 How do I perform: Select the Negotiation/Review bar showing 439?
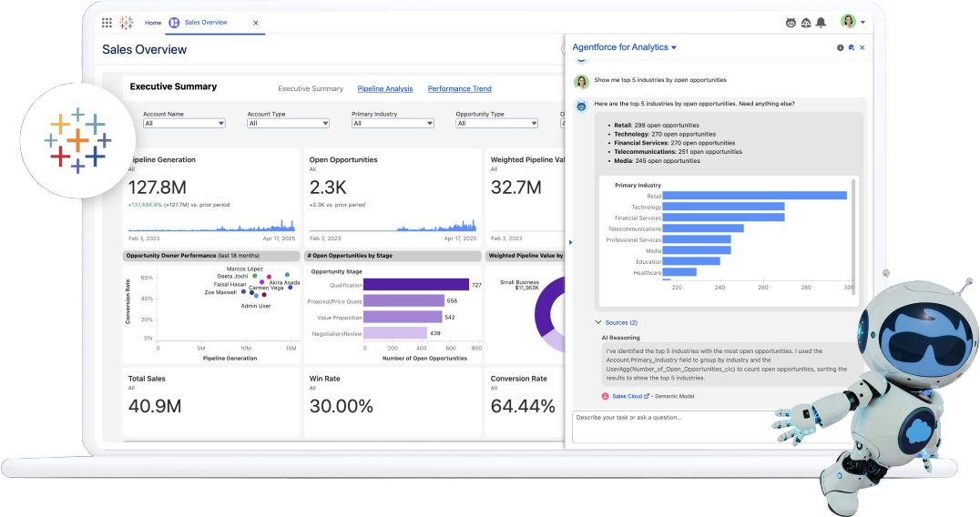pyautogui.click(x=395, y=333)
